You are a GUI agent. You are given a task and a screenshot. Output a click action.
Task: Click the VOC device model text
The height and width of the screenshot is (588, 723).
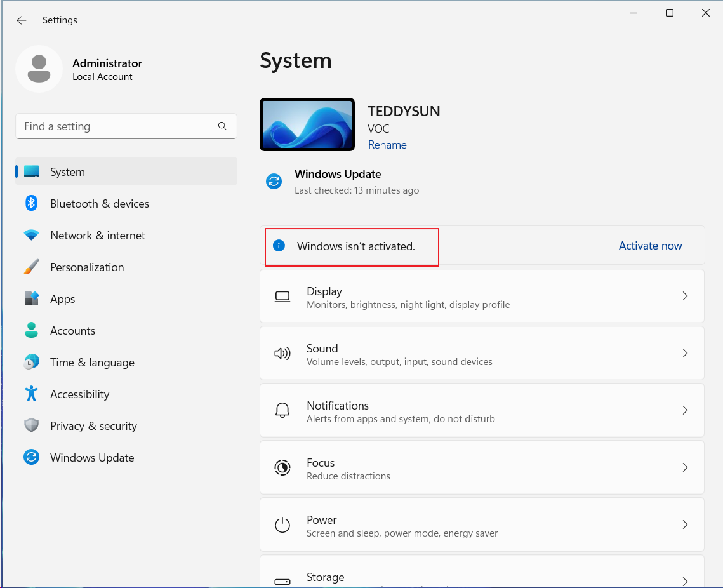click(x=378, y=129)
